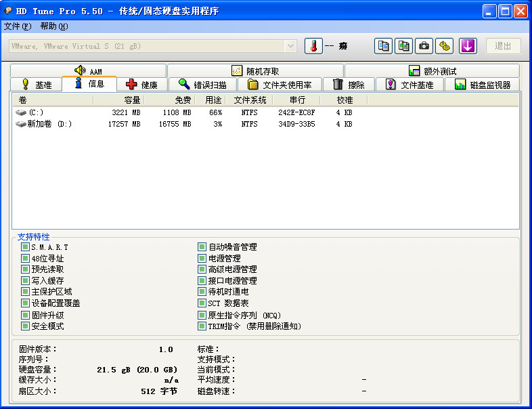This screenshot has height=409, width=532.
Task: Toggle the TRIM指令 checkbox
Action: pos(202,326)
